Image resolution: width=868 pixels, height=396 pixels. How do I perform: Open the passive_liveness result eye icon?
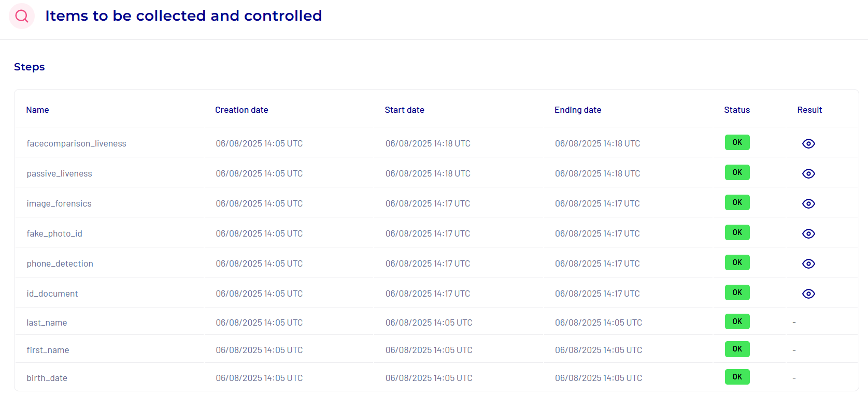click(808, 173)
